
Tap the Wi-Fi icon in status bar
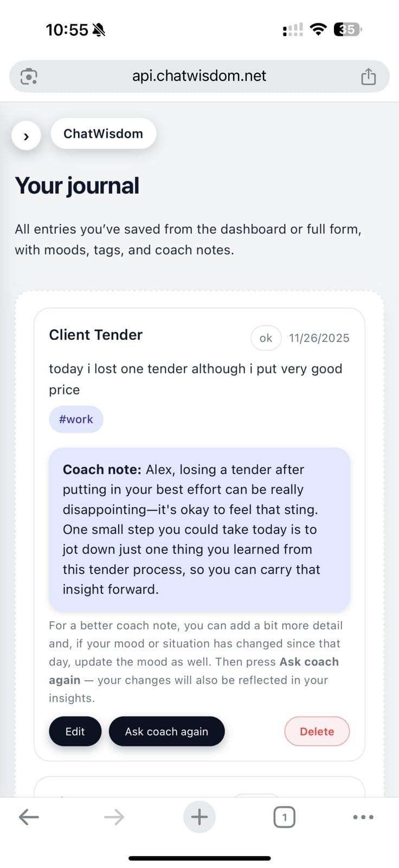click(319, 29)
